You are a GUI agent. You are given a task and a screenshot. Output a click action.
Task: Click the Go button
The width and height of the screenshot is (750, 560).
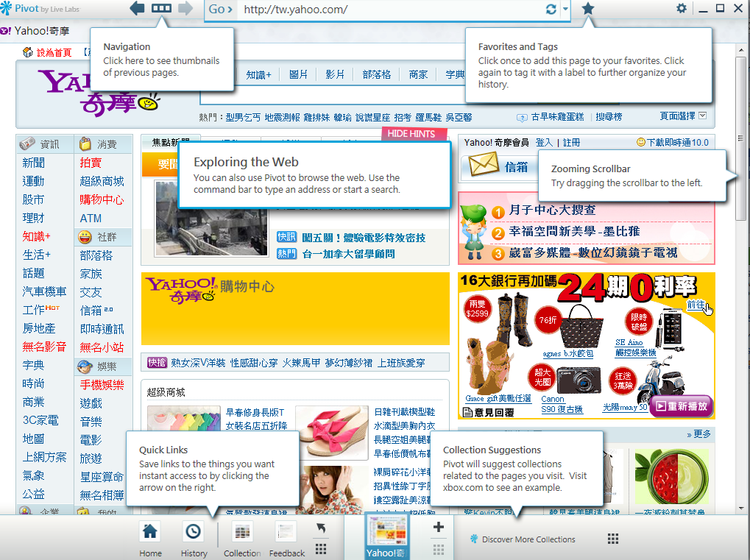(x=221, y=9)
